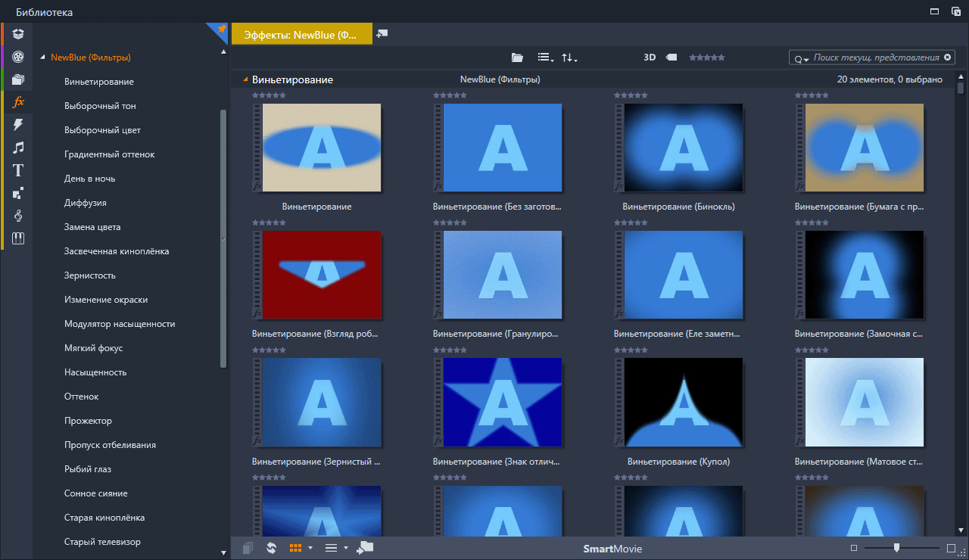969x560 pixels.
Task: Select Виньетирование in the tree
Action: click(x=99, y=82)
